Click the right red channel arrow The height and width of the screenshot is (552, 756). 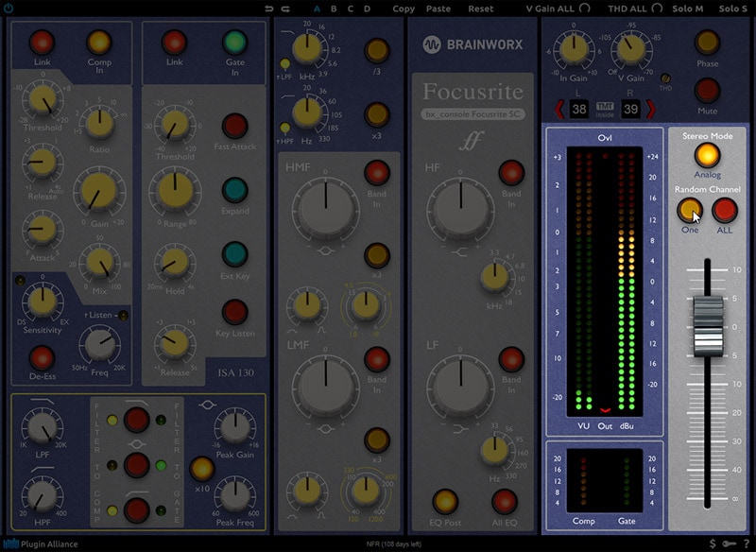(x=649, y=110)
